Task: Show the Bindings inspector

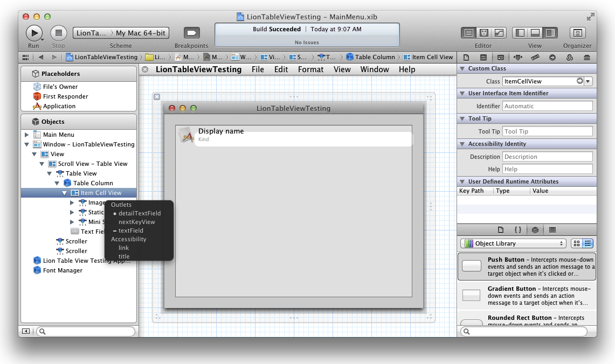Action: point(570,58)
